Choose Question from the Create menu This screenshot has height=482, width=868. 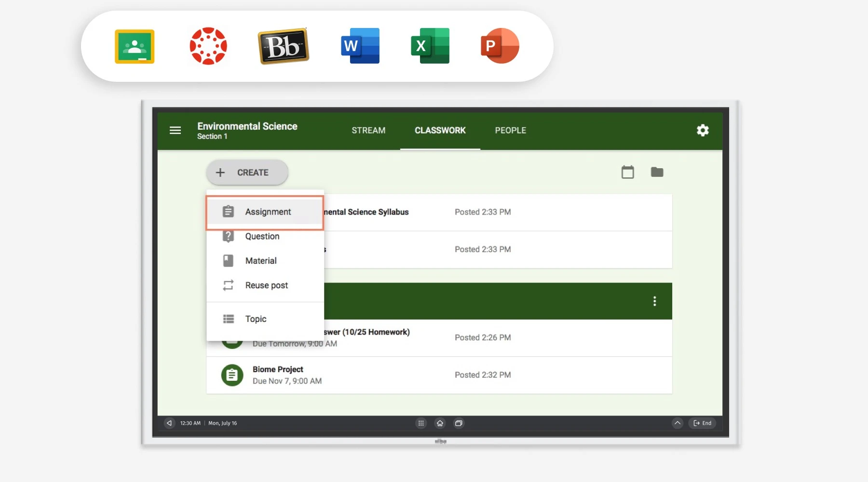point(262,236)
